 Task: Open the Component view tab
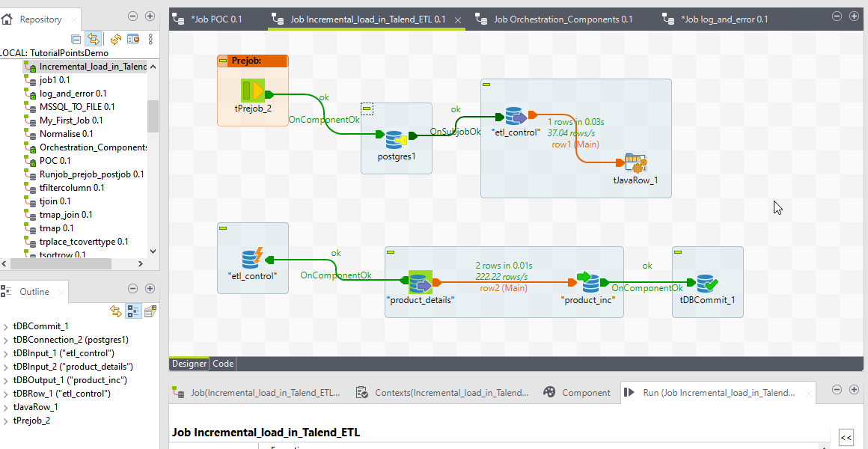(586, 392)
